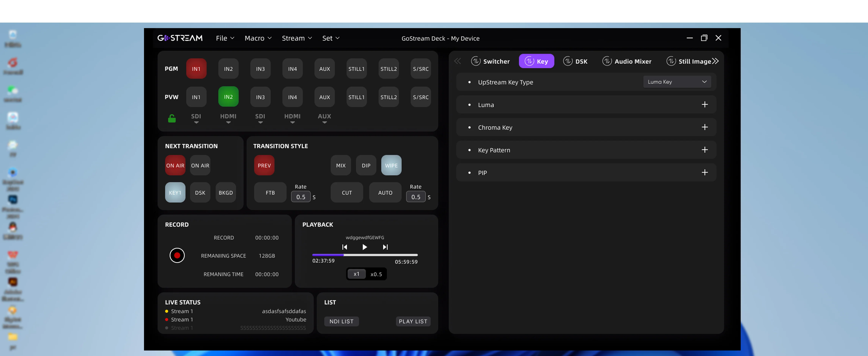This screenshot has height=356, width=868.
Task: Select AUX on the PVW row
Action: [x=324, y=97]
